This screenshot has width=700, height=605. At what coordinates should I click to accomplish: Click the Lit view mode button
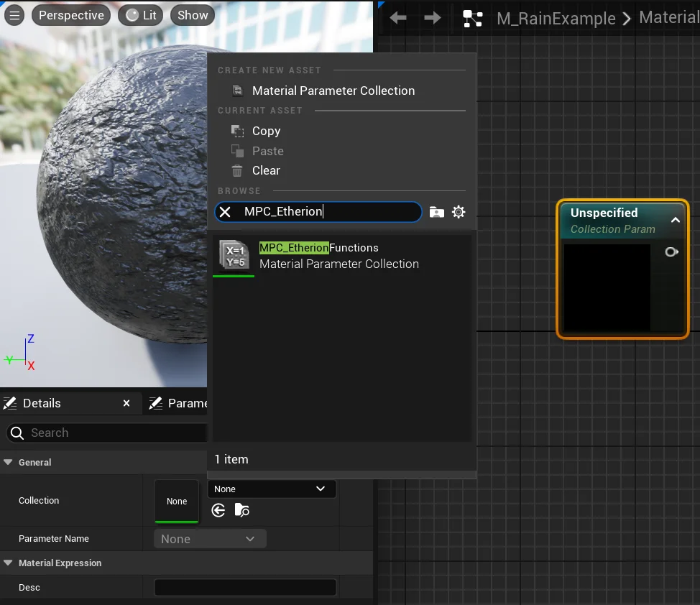click(x=141, y=15)
